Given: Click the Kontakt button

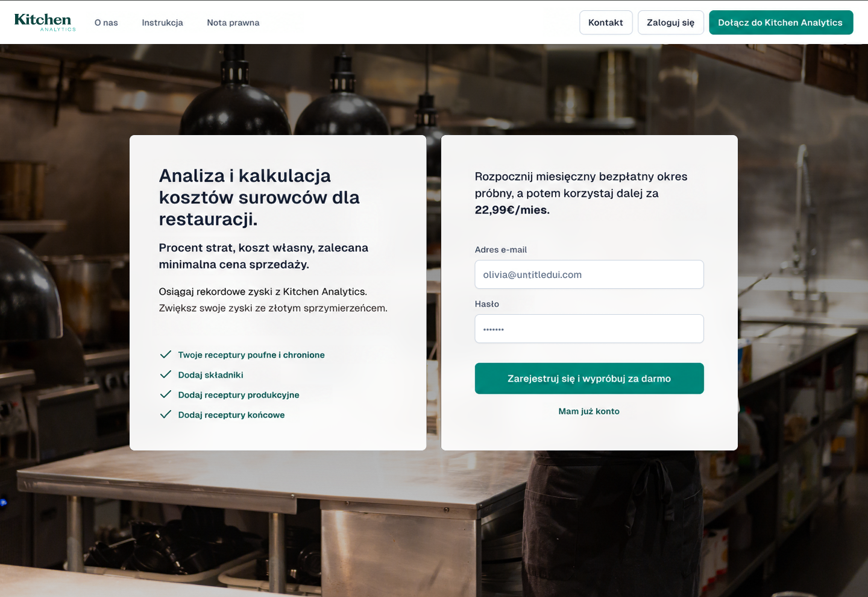Looking at the screenshot, I should [x=606, y=22].
